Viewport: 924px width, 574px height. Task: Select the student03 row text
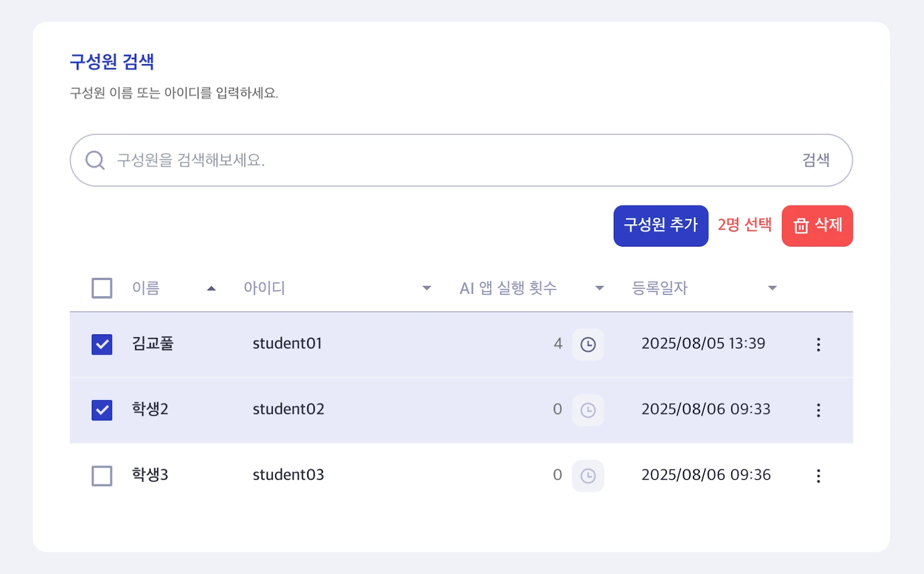point(288,475)
